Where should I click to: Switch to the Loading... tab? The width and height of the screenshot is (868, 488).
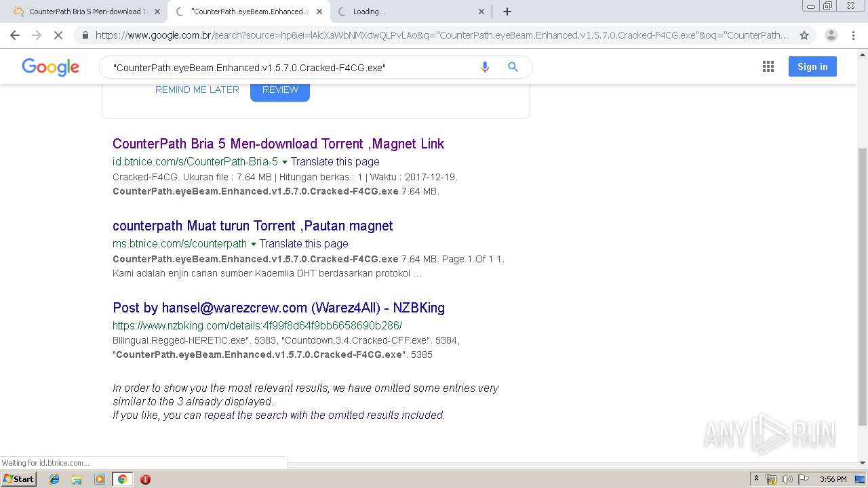tap(410, 12)
